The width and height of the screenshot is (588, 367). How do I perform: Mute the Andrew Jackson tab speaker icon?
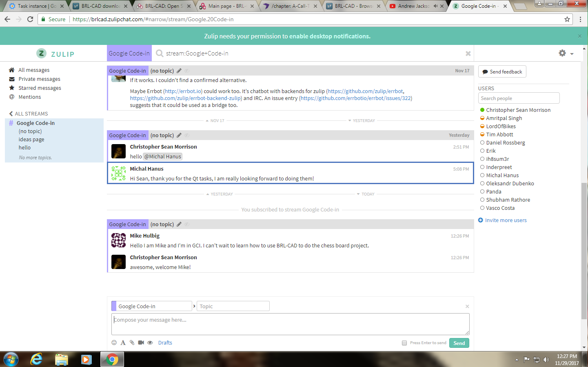pyautogui.click(x=435, y=6)
